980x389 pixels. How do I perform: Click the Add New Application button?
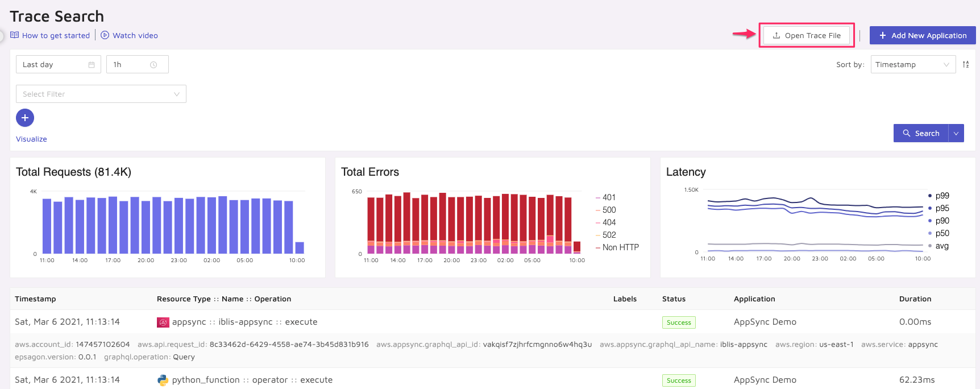pos(923,35)
